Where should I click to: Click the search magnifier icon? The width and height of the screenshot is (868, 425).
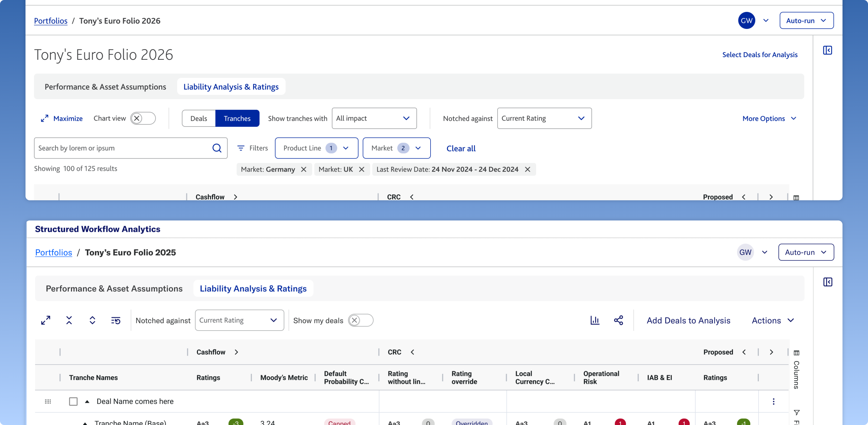[x=217, y=148]
